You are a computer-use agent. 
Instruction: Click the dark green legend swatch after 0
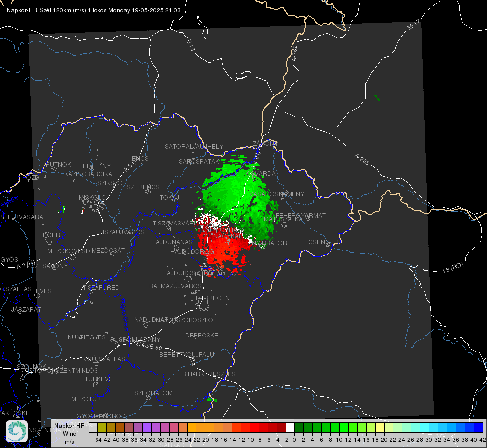coord(299,427)
